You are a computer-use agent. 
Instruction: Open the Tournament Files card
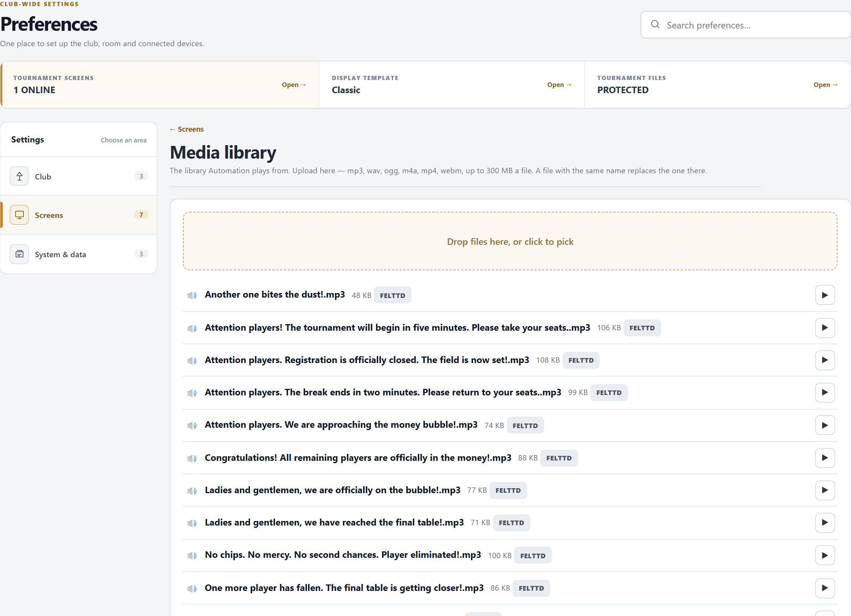[x=717, y=85]
